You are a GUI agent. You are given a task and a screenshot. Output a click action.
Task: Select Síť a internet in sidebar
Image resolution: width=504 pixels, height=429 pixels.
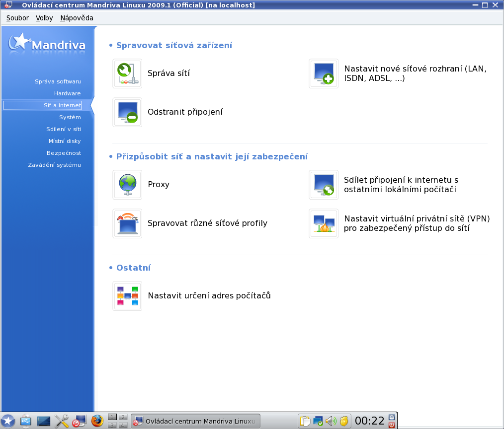coord(42,105)
